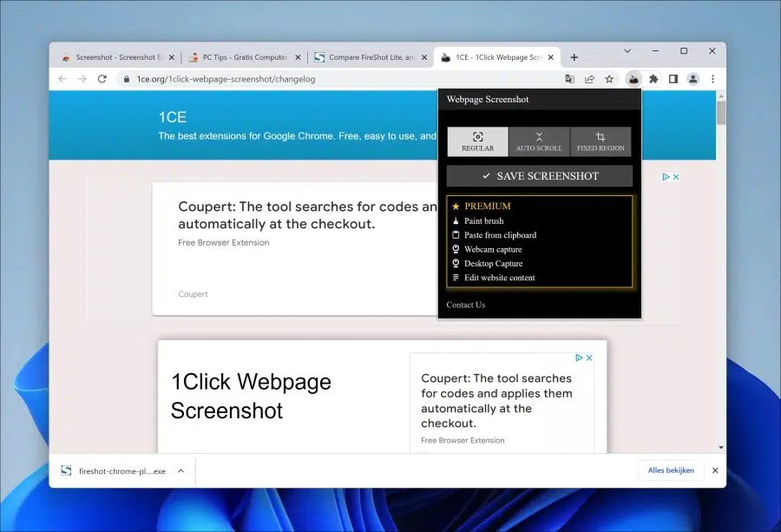Click the 1Click Webpage Screenshot heading

pyautogui.click(x=251, y=396)
